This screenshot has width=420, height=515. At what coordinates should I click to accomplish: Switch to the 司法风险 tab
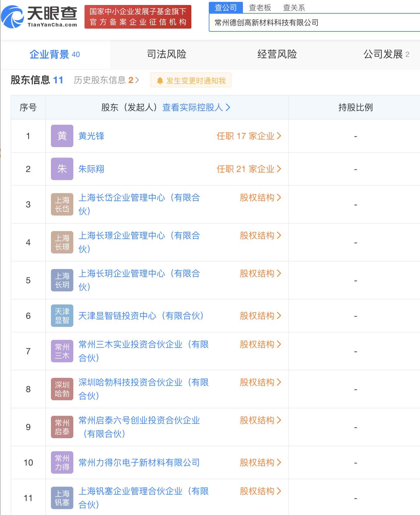click(167, 54)
